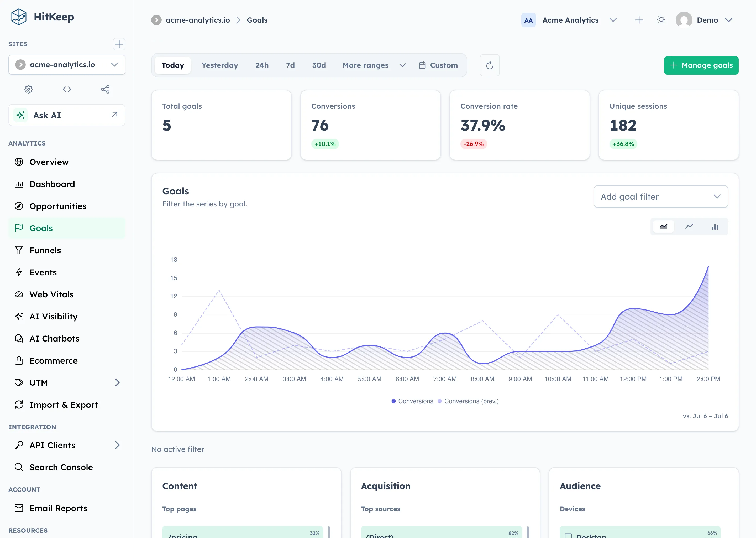The width and height of the screenshot is (756, 538).
Task: Click the Ecommerce bag icon
Action: [19, 360]
